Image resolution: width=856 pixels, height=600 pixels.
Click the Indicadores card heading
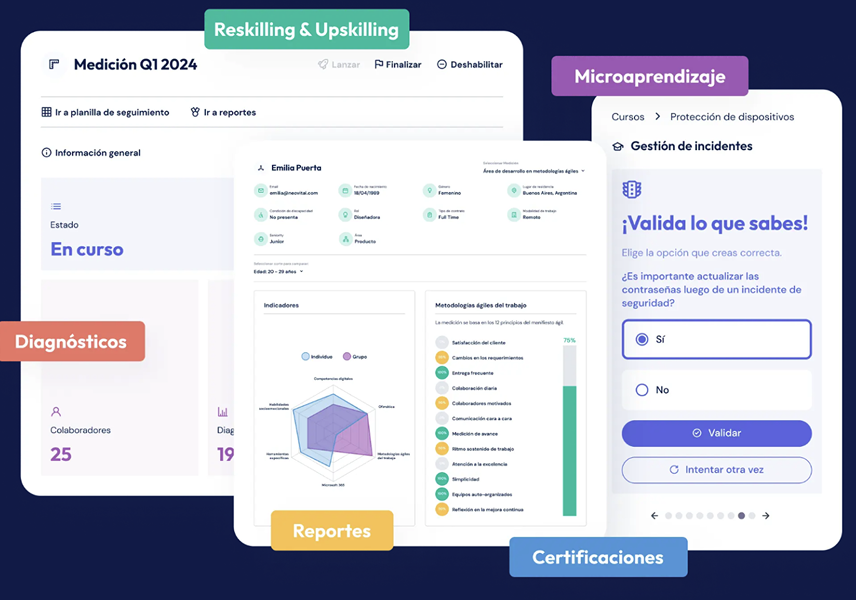281,305
